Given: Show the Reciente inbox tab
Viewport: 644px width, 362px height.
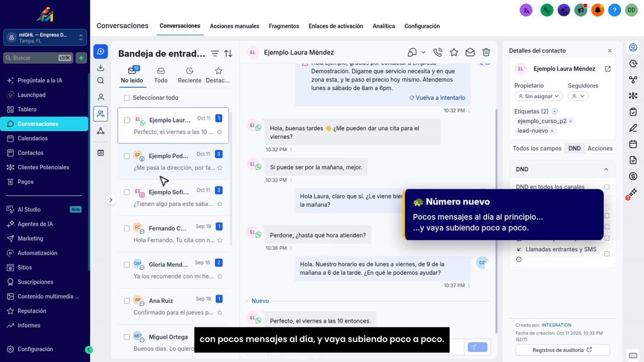Looking at the screenshot, I should (189, 75).
